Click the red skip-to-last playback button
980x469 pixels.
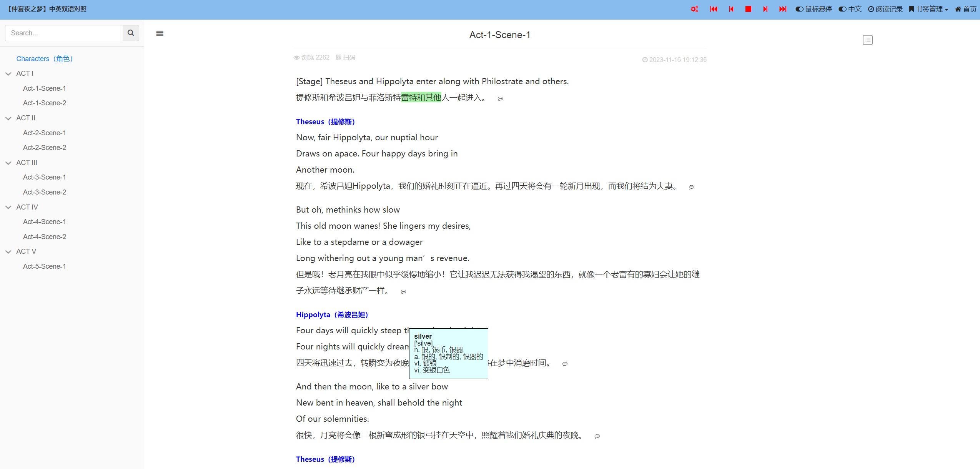click(783, 9)
